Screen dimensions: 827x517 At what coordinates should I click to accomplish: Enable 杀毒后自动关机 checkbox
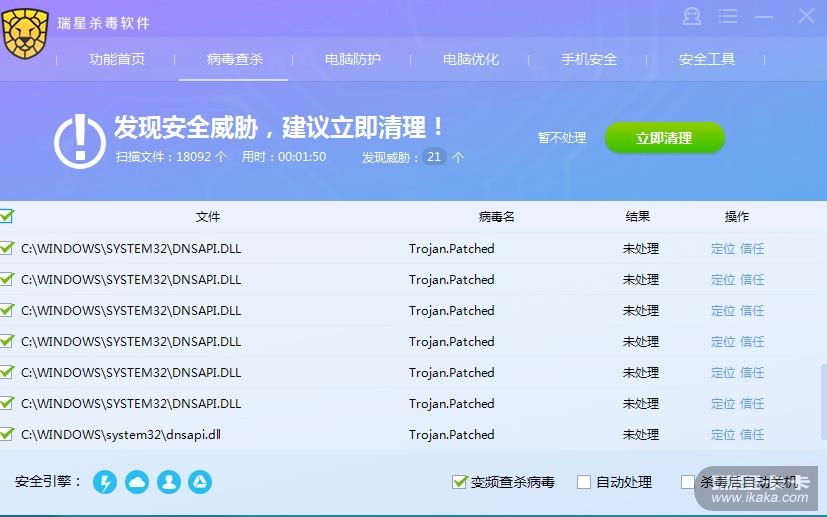point(688,482)
